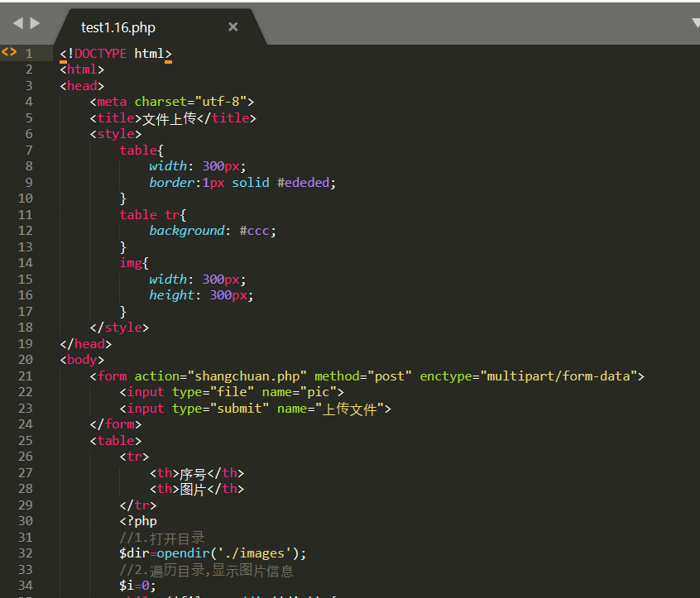Click the comment '//2.遍历目录,显示图片信息'
700x598 pixels.
pyautogui.click(x=206, y=571)
